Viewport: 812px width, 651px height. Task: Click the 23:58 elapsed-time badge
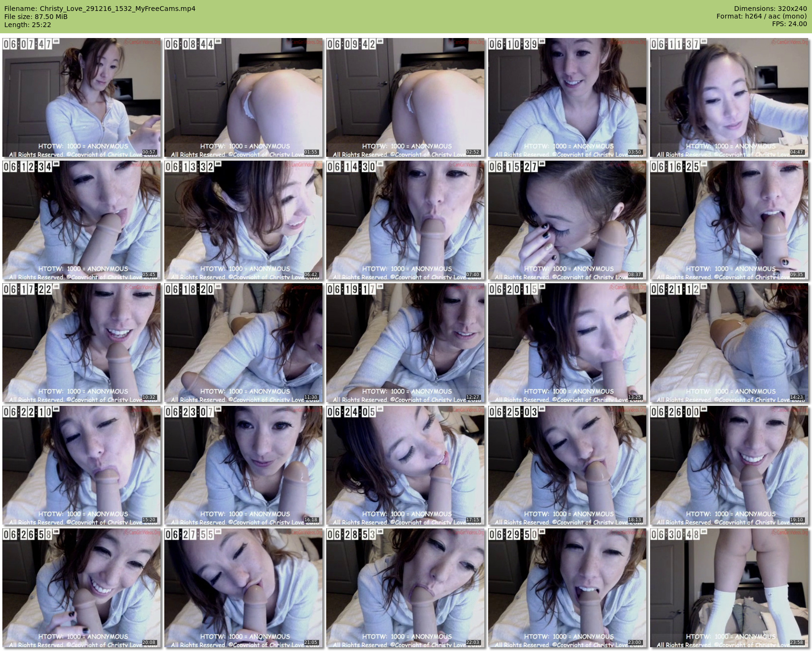pos(797,642)
